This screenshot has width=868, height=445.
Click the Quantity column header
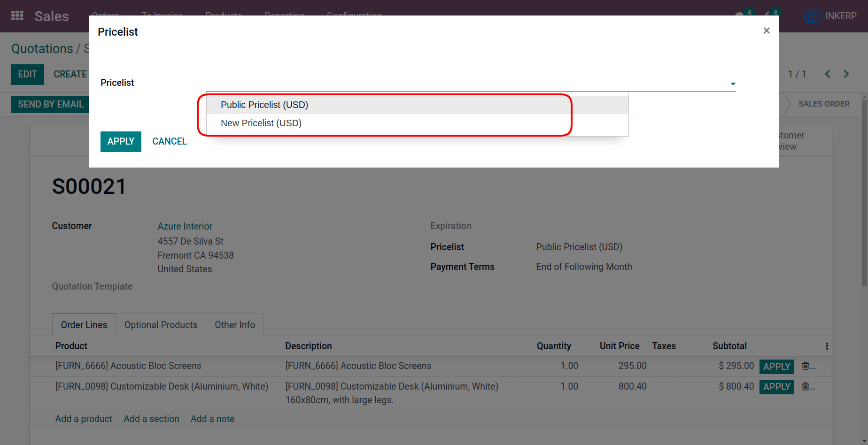pos(554,346)
